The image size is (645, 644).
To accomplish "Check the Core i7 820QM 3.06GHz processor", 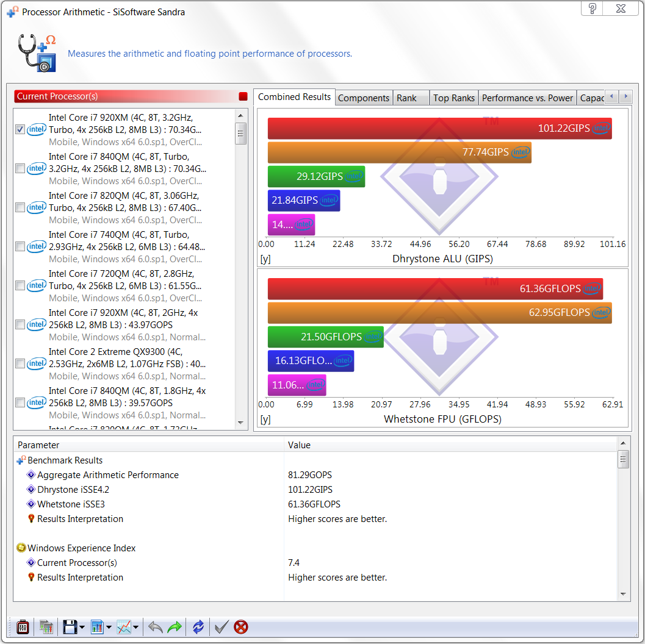I will tap(20, 207).
